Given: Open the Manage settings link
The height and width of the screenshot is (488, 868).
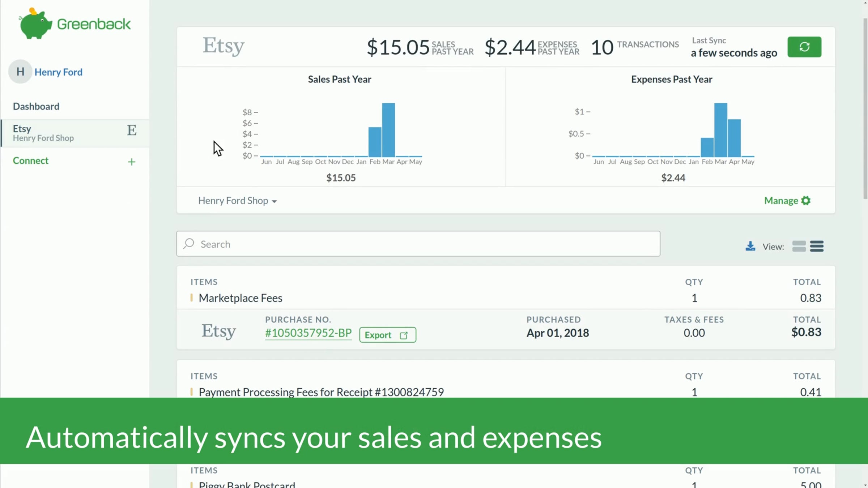Looking at the screenshot, I should coord(787,201).
